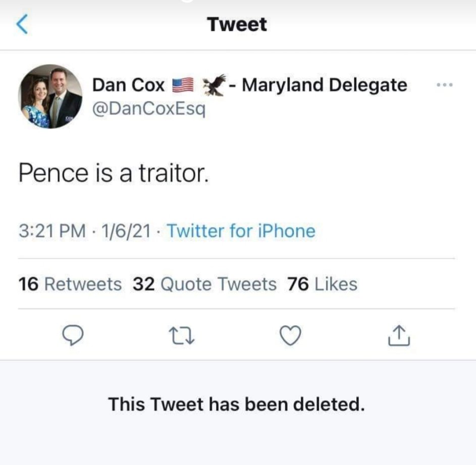Tap the back arrow in the header
Viewport: 476px width, 465px height.
coord(22,25)
